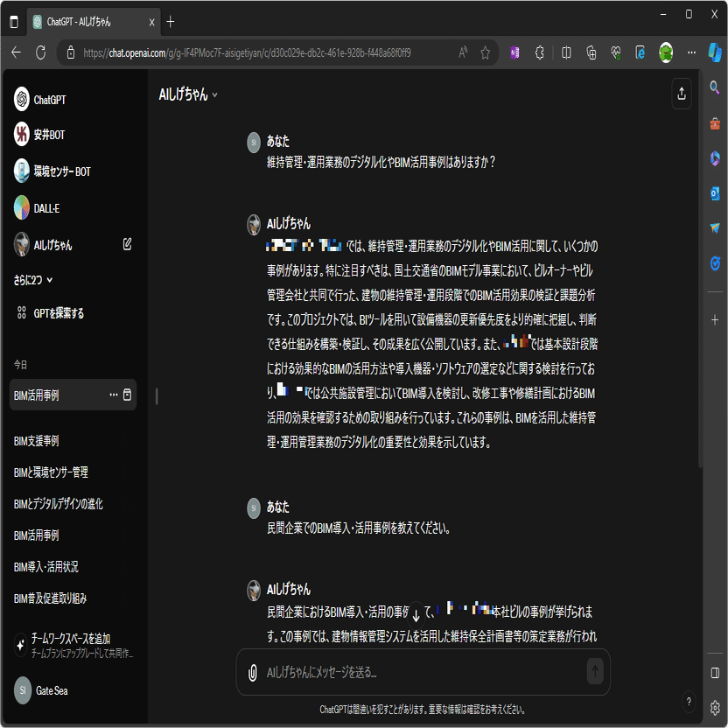728x728 pixels.
Task: Click the OneNote extension icon
Action: pyautogui.click(x=514, y=52)
